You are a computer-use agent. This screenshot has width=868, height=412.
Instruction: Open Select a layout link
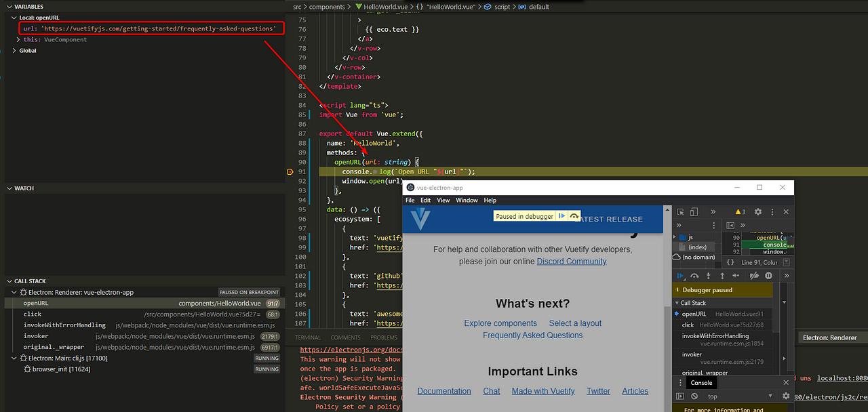(x=575, y=323)
